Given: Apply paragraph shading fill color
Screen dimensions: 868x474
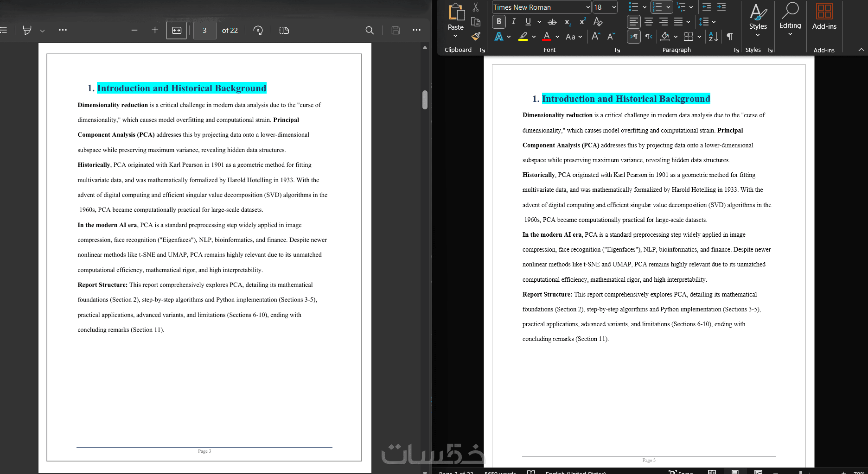Looking at the screenshot, I should tap(665, 37).
